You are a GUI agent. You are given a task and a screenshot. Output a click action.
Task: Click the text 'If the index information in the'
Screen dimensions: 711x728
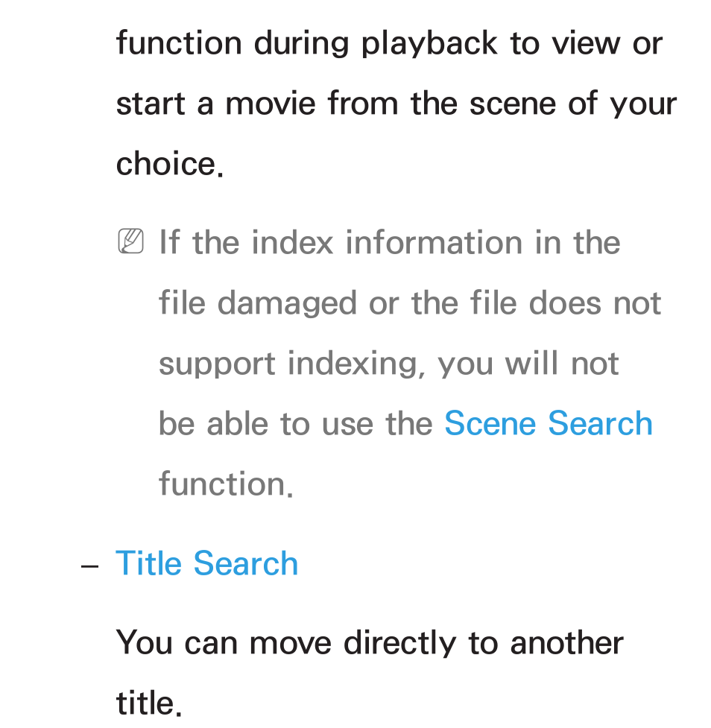390,242
